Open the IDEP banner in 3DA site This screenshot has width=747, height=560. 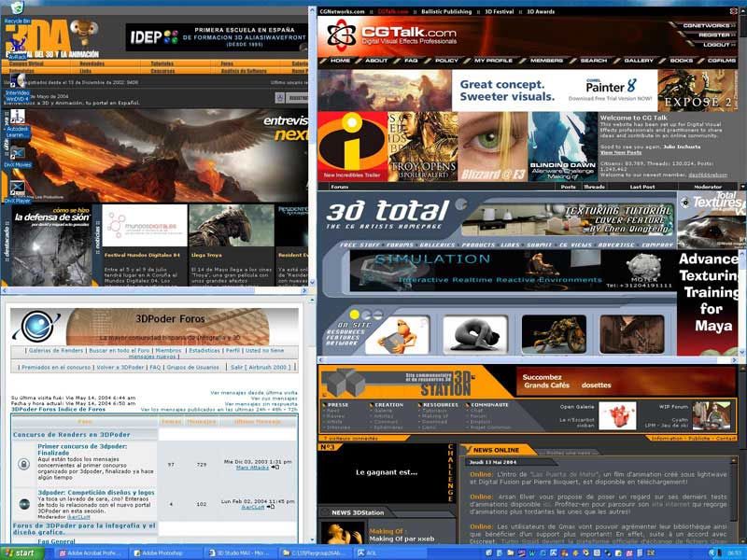click(217, 37)
